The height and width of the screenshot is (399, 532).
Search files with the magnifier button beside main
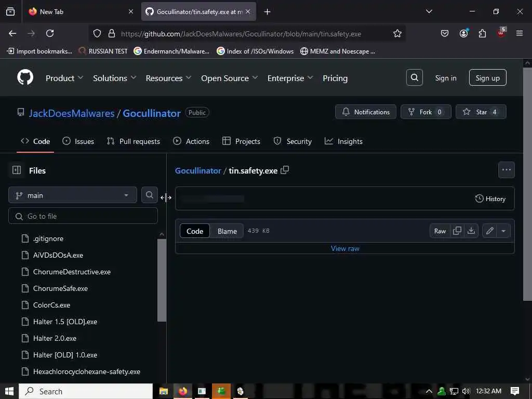click(149, 195)
